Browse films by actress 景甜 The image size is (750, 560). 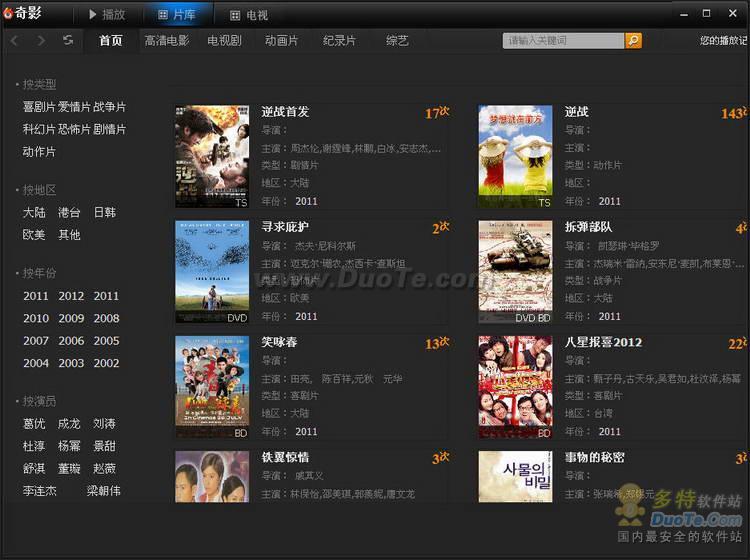pyautogui.click(x=105, y=446)
